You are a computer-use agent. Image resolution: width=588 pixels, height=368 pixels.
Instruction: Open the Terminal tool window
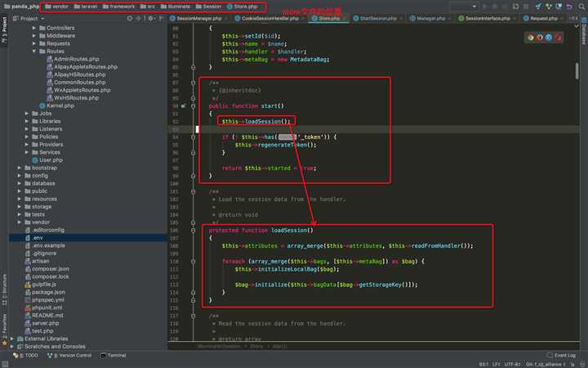(x=114, y=355)
